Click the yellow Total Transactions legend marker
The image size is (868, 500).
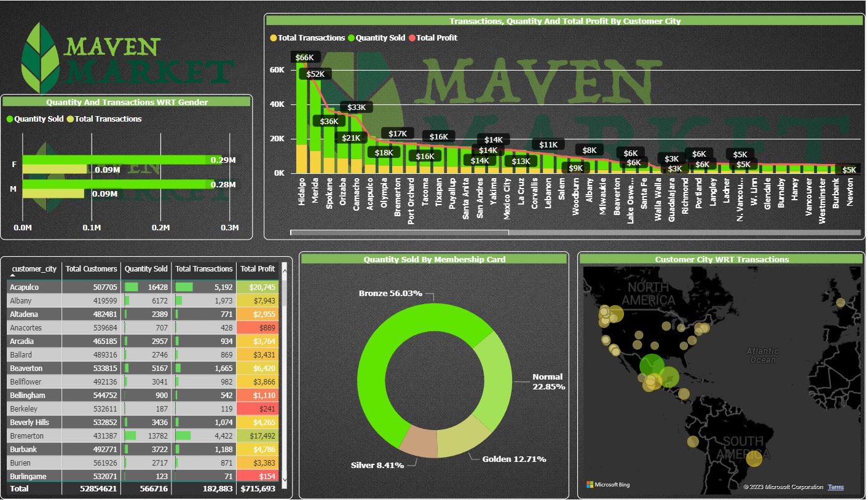[x=273, y=37]
